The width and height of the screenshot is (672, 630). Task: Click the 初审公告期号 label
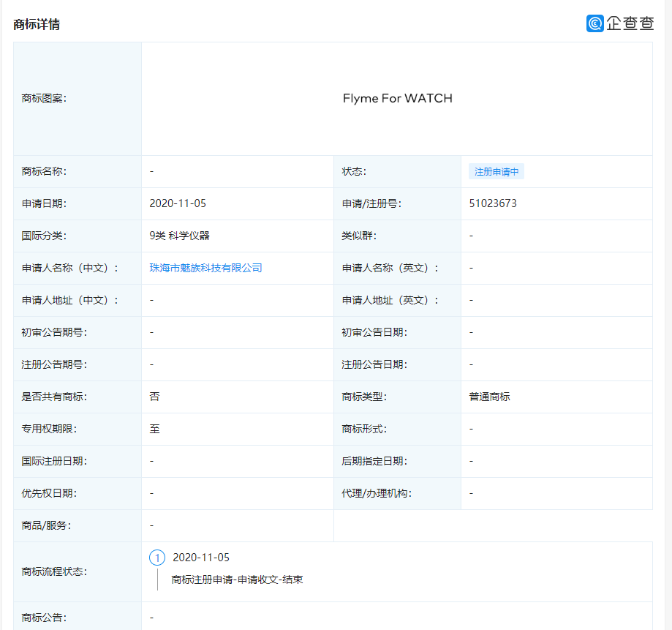click(54, 332)
